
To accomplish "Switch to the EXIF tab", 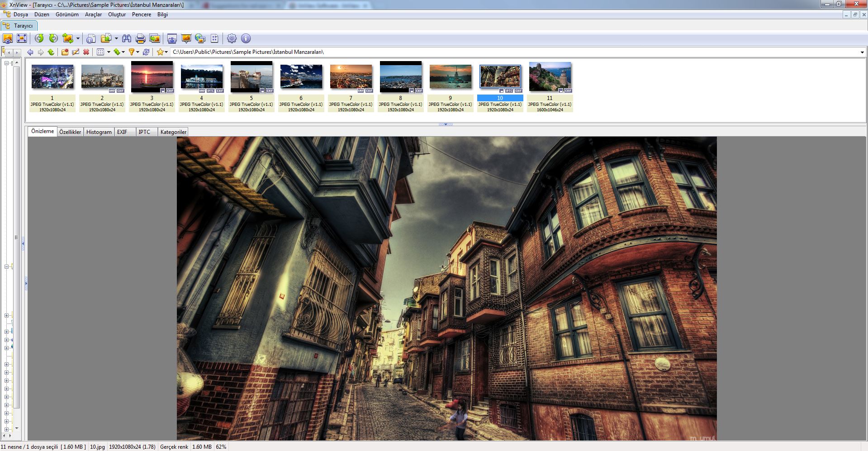I will 121,132.
